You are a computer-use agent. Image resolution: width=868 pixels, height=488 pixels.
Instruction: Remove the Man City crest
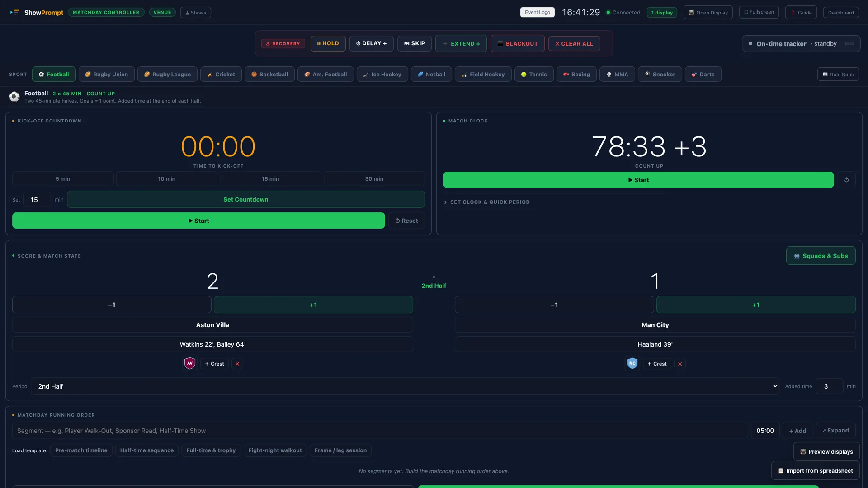point(680,364)
